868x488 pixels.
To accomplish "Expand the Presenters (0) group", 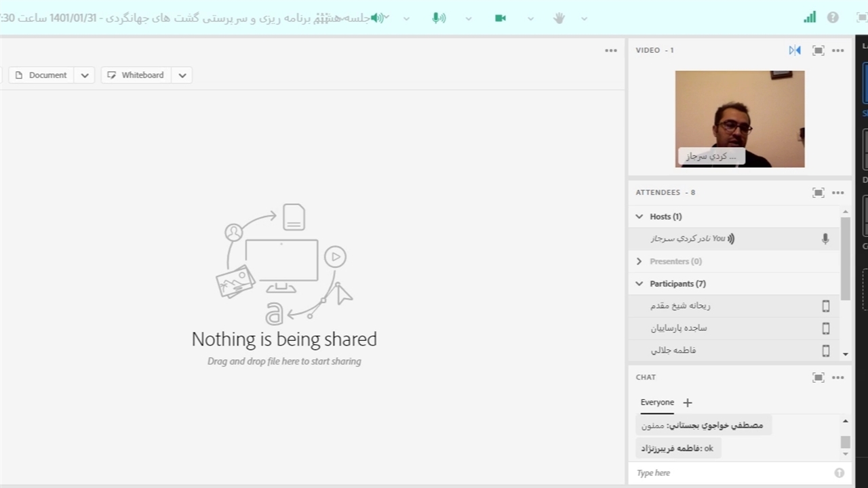I will [x=639, y=261].
